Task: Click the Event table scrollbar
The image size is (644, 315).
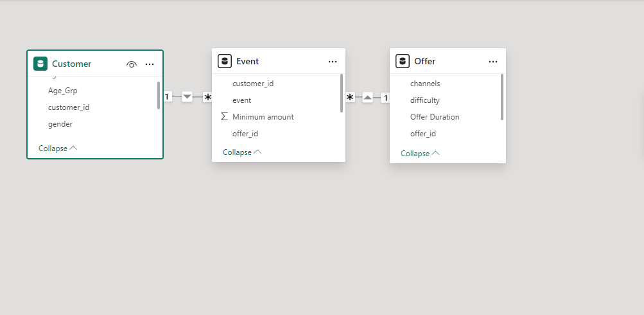Action: 342,93
